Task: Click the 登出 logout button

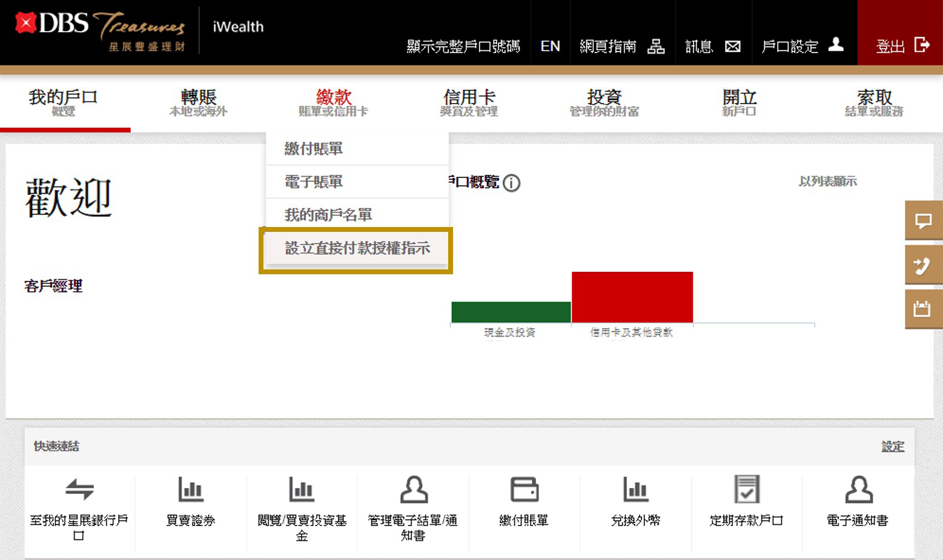Action: [901, 46]
